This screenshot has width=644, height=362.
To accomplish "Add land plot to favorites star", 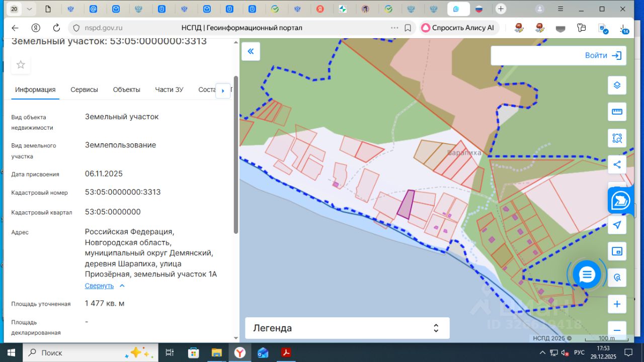I will click(x=21, y=64).
